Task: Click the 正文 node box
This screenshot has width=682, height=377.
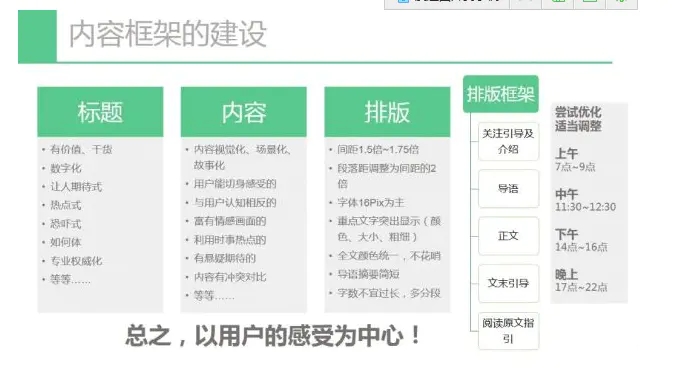Action: click(508, 236)
